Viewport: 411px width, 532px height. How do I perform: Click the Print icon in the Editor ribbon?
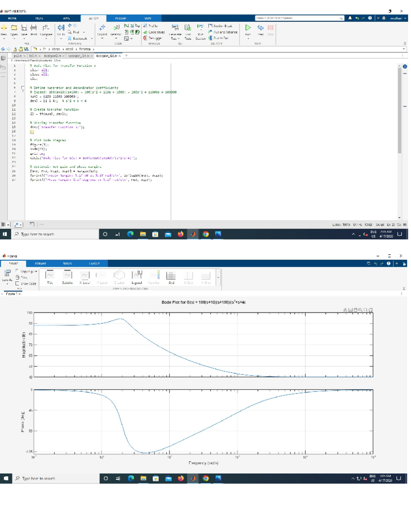(34, 28)
